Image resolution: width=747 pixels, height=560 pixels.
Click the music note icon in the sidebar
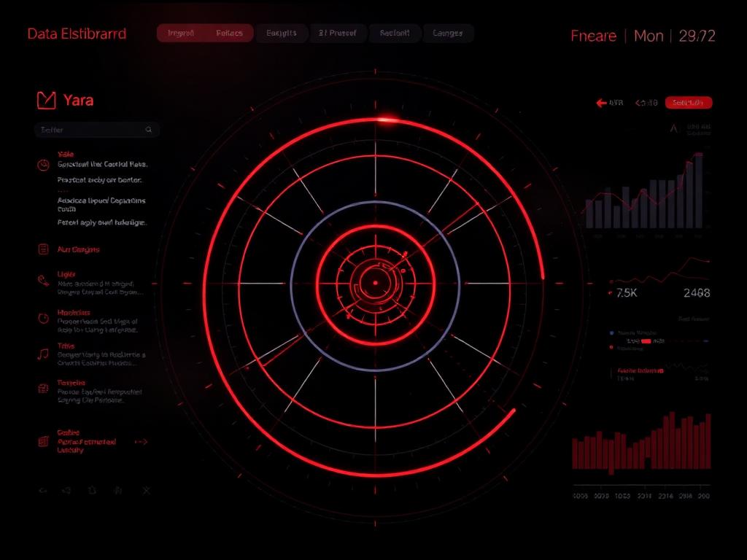tap(43, 354)
